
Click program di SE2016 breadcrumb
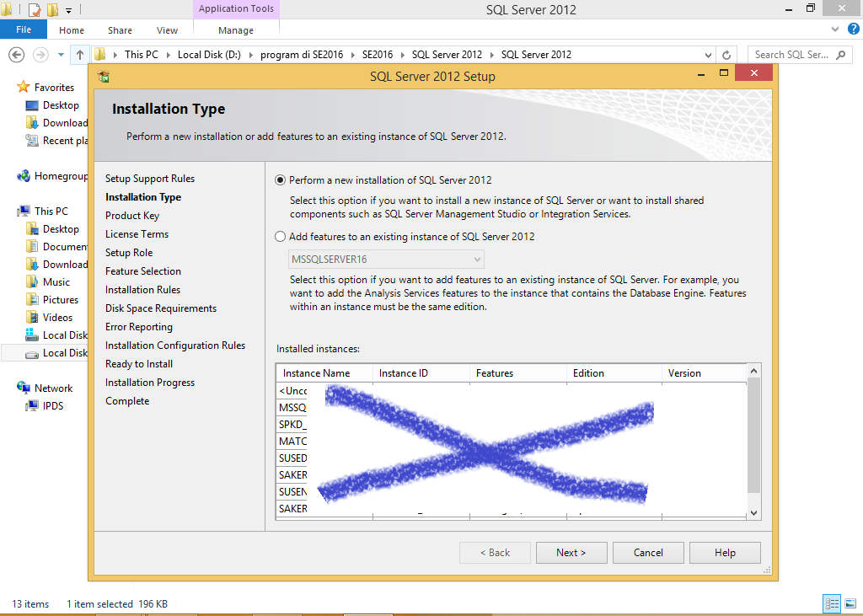302,55
